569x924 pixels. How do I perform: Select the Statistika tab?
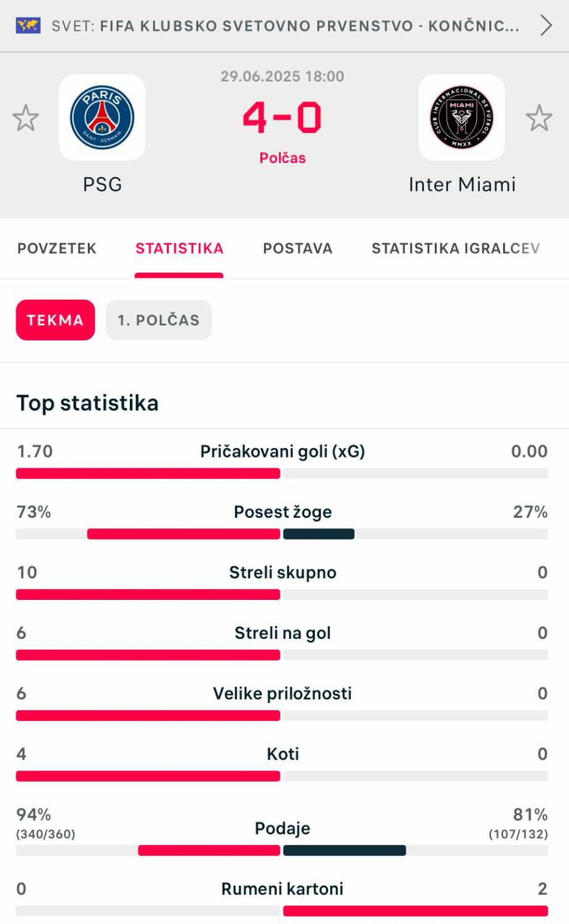[179, 248]
